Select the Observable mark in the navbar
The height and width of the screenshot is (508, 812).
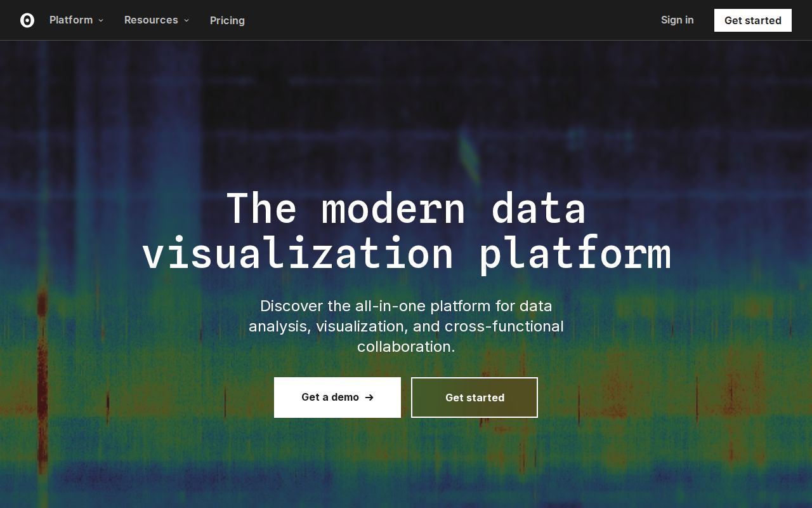click(27, 20)
